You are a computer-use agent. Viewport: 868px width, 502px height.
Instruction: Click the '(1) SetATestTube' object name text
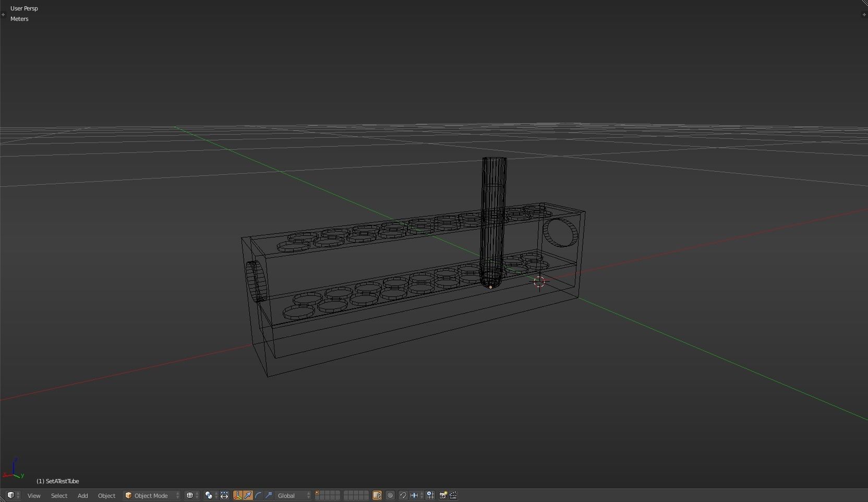(58, 481)
